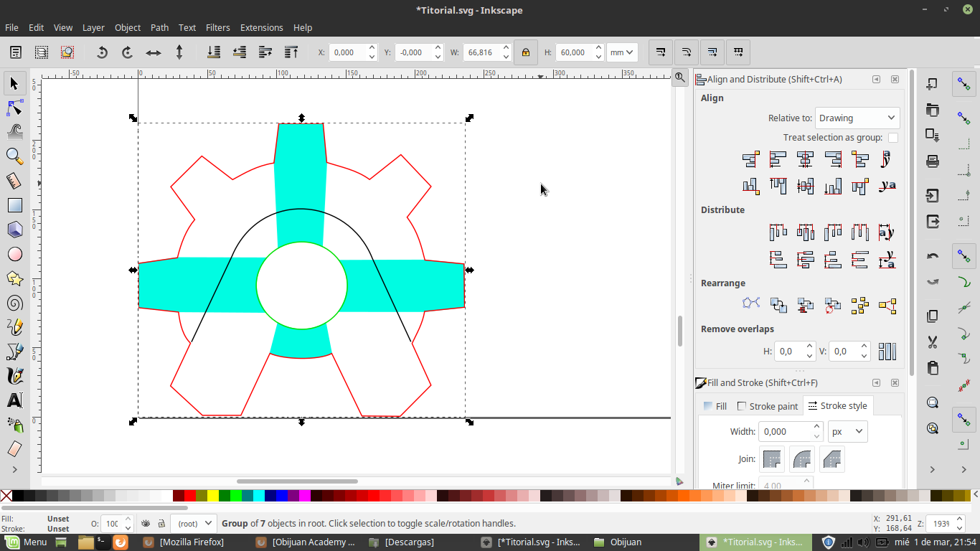Open the mm units dropdown
980x551 pixels.
pyautogui.click(x=621, y=52)
